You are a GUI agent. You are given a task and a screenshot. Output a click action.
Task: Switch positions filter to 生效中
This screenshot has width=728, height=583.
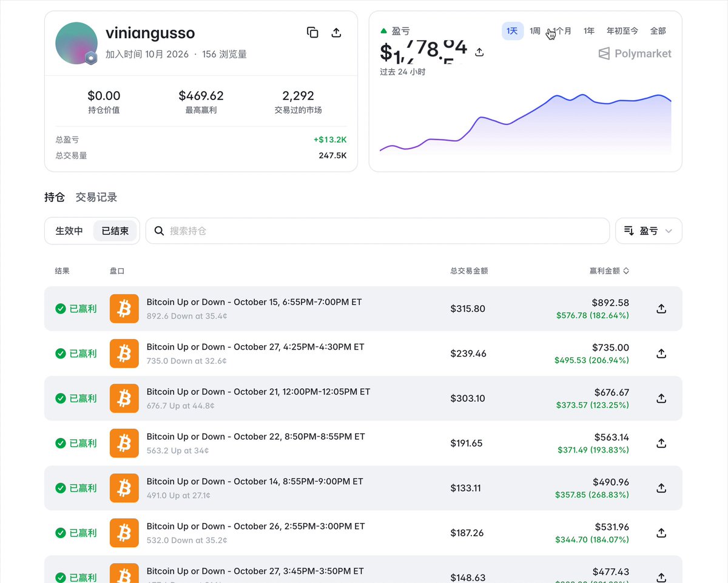click(69, 231)
